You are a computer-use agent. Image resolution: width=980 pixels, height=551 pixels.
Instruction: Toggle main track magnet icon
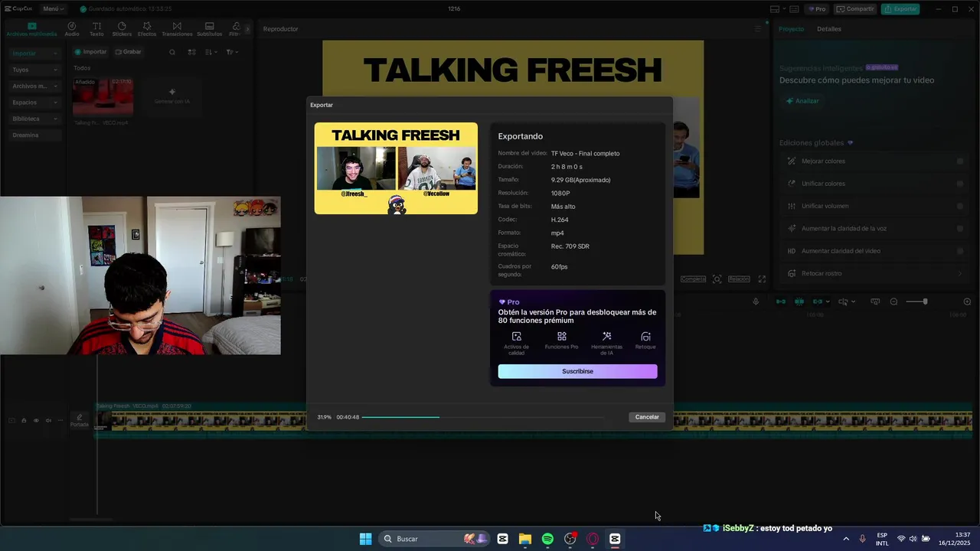pos(781,302)
